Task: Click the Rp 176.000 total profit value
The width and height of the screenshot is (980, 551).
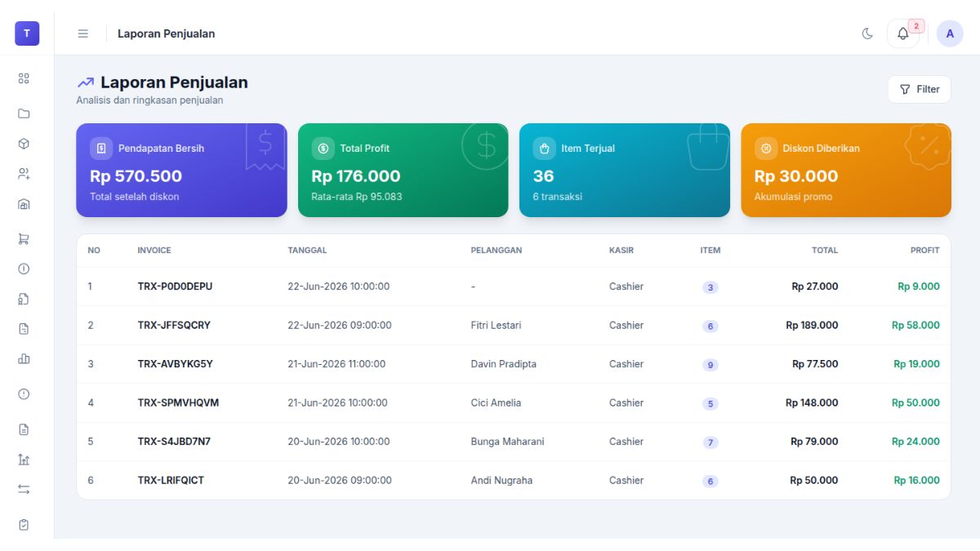Action: (x=356, y=176)
